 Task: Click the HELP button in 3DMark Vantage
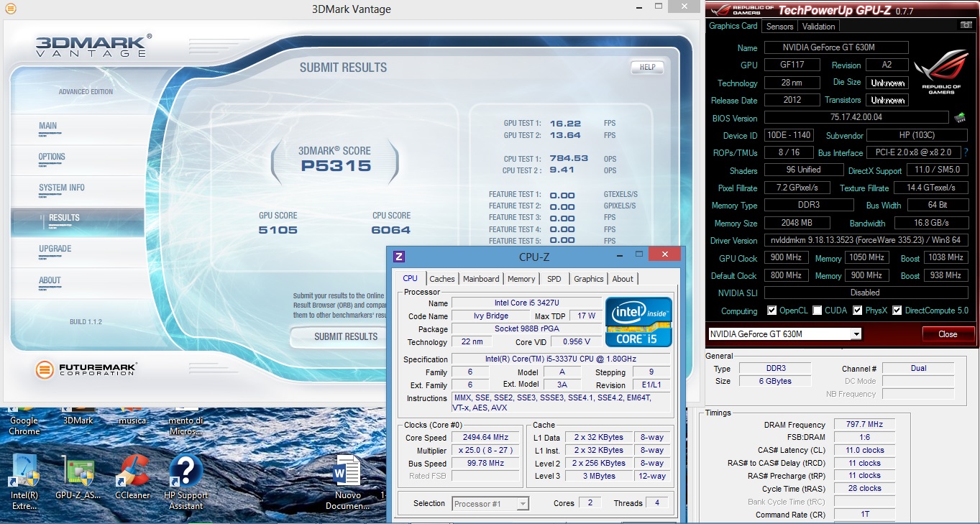(647, 68)
